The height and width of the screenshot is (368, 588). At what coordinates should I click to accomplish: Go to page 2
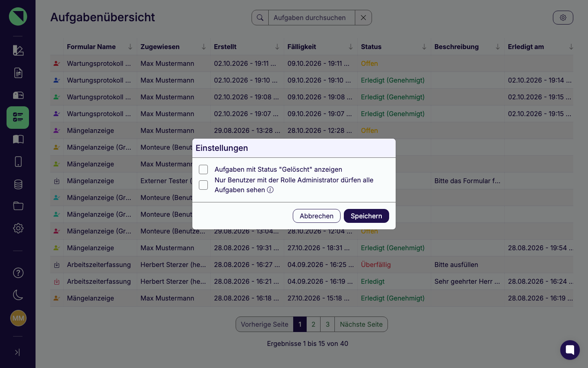pyautogui.click(x=313, y=324)
